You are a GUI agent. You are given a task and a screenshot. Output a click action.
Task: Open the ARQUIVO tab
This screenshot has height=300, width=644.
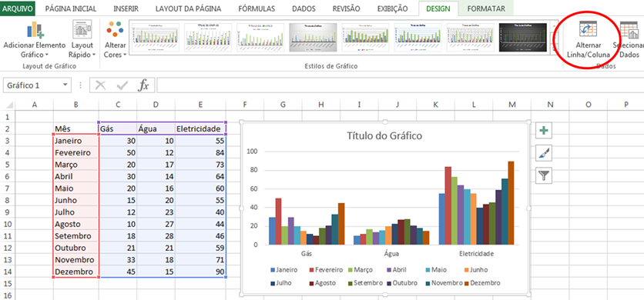[17, 8]
